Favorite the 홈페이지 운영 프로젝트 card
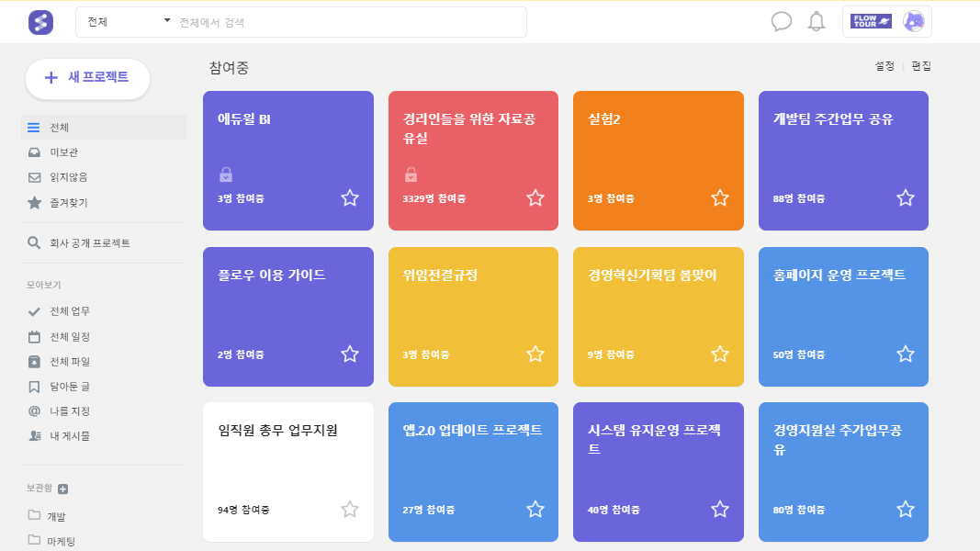The width and height of the screenshot is (980, 551). point(906,354)
